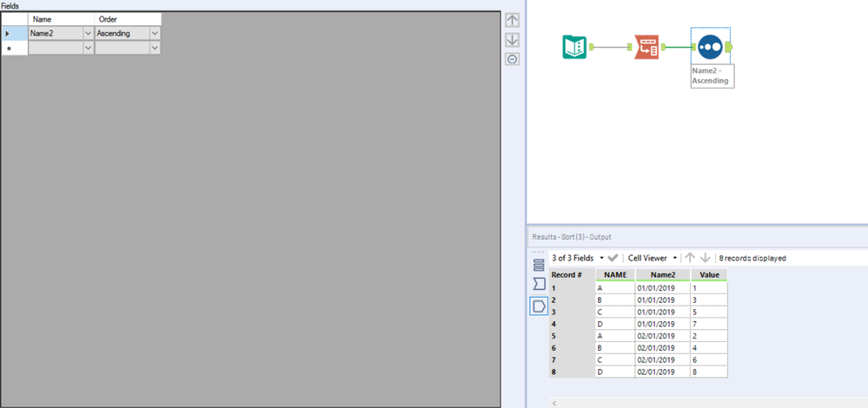Image resolution: width=868 pixels, height=408 pixels.
Task: Click Order header in Fields grid
Action: [x=128, y=19]
